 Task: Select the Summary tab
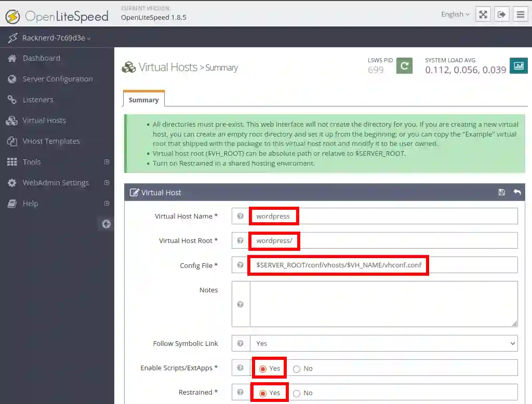pos(143,100)
